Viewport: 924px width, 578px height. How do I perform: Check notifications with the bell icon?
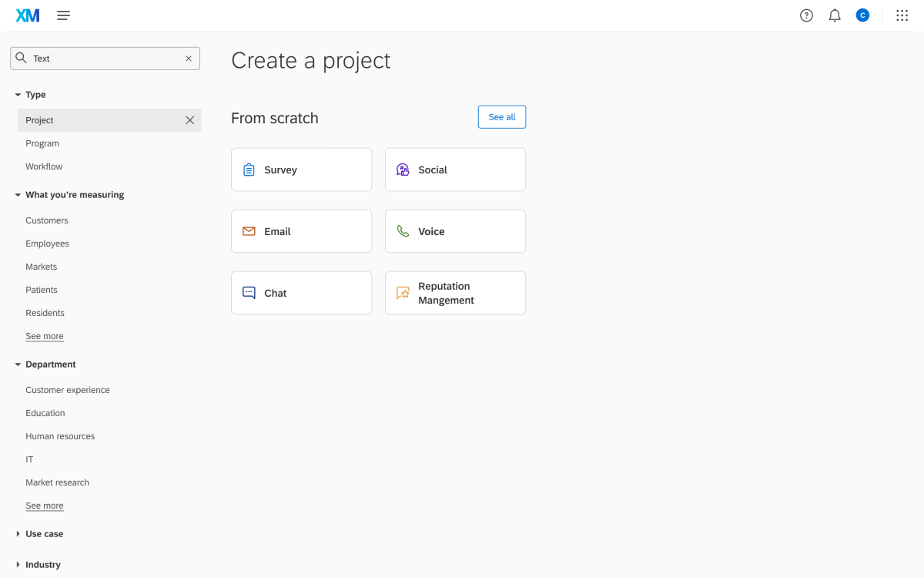tap(834, 15)
